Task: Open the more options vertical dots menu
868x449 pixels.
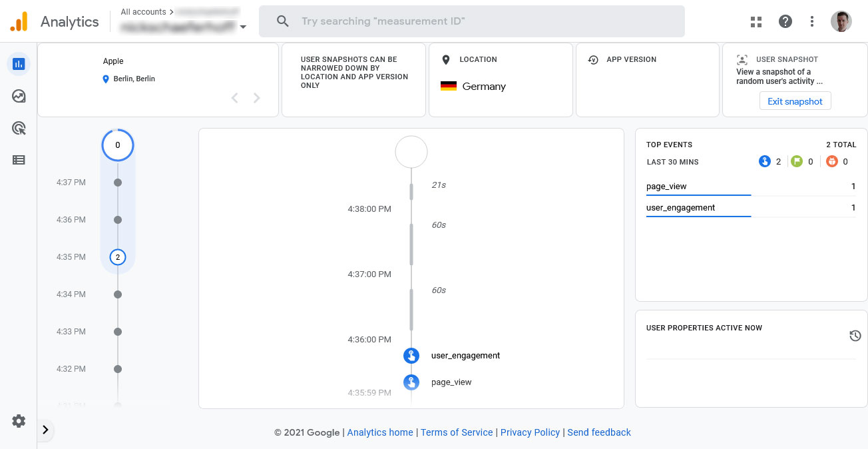Action: click(812, 21)
